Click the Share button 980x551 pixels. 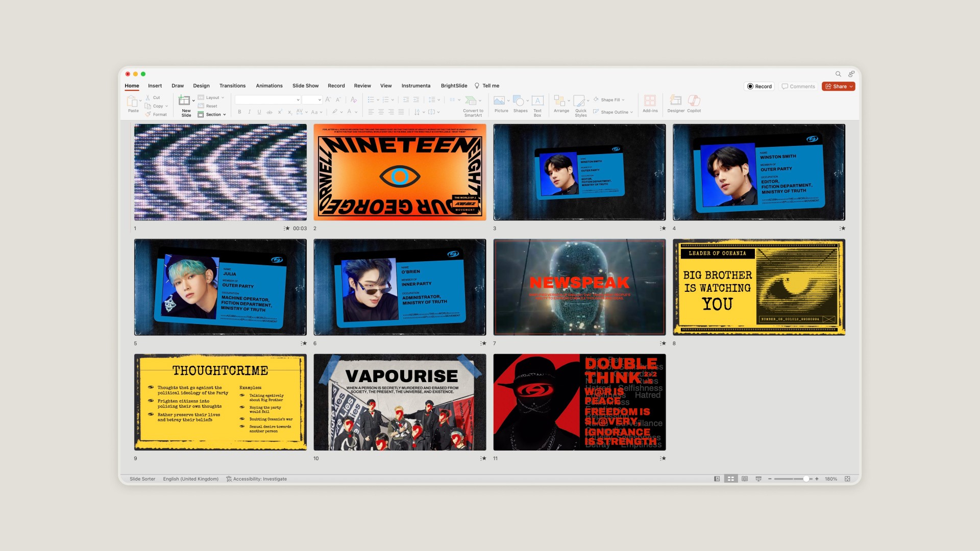click(838, 86)
